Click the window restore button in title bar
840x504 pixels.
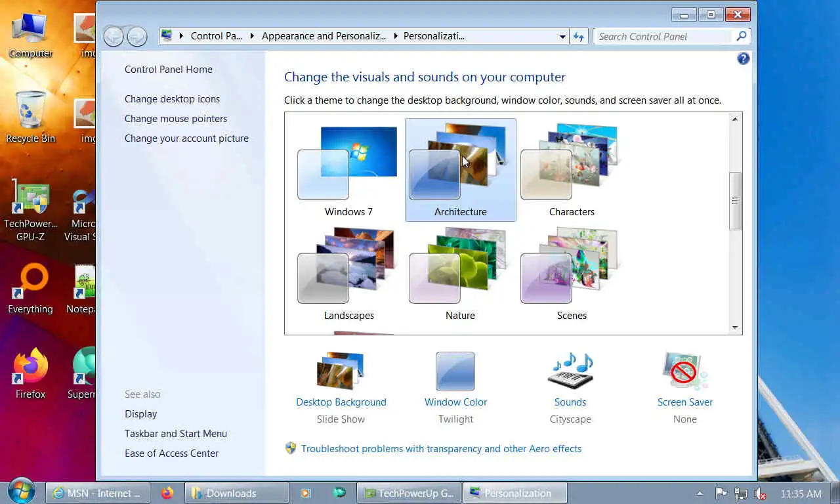[x=711, y=14]
